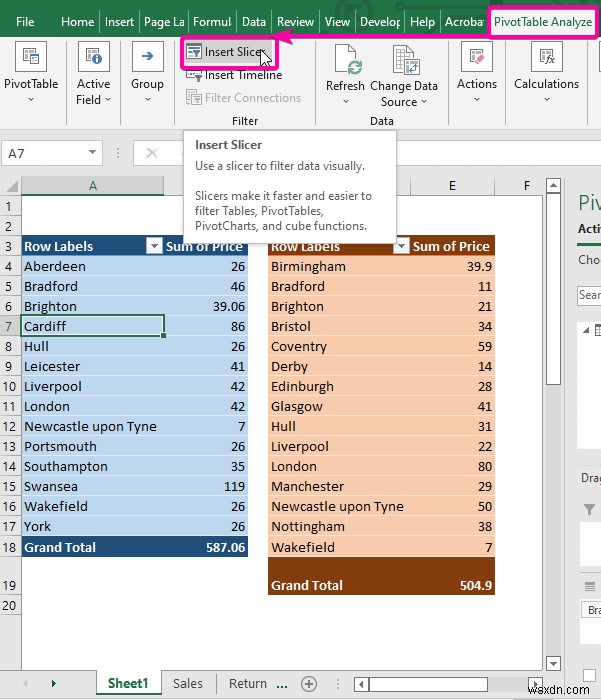This screenshot has height=700, width=601.
Task: Select Manchester cell in orange table
Action: 339,486
